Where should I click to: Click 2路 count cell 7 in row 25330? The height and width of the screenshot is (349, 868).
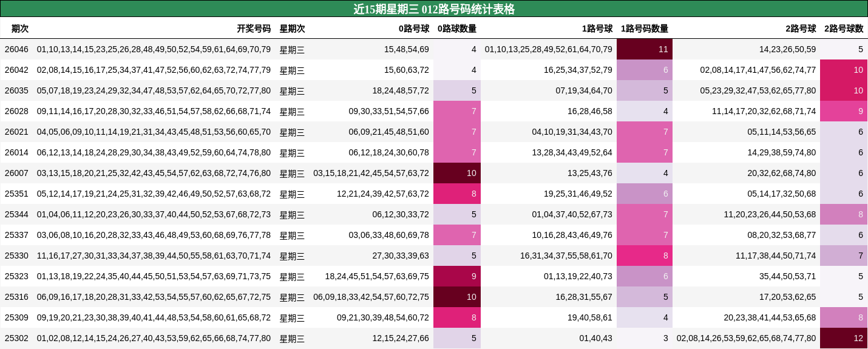click(x=844, y=256)
